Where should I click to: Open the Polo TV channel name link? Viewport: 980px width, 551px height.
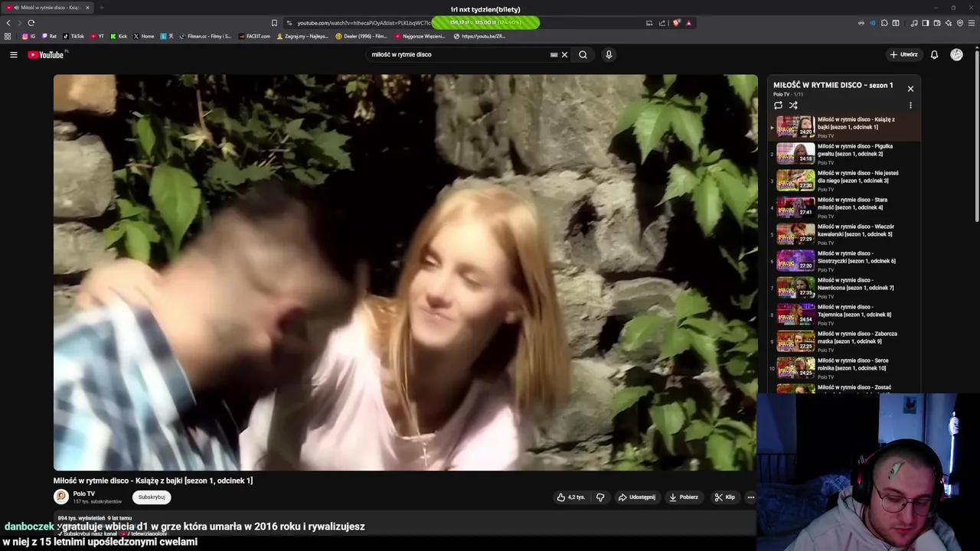(84, 494)
